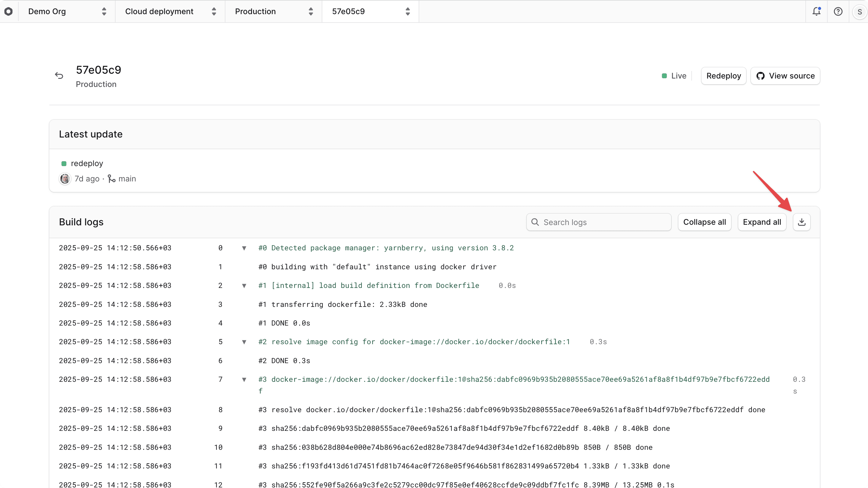
Task: Click the GitHub icon on View source
Action: (x=761, y=76)
